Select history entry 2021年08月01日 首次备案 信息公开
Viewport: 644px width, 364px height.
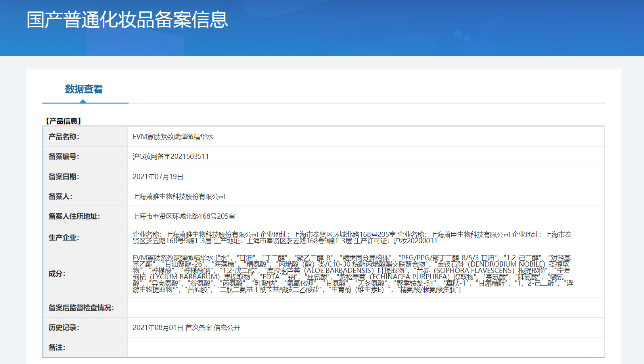(186, 328)
